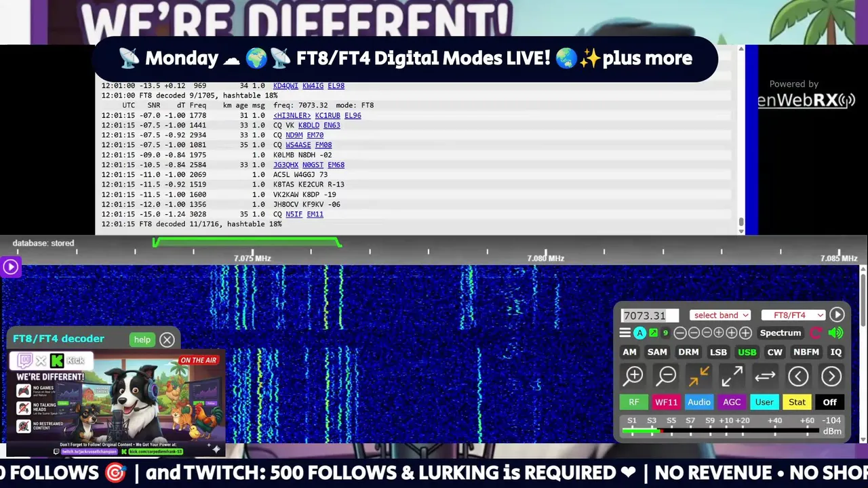Click callsign link ND9M
868x488 pixels.
294,135
